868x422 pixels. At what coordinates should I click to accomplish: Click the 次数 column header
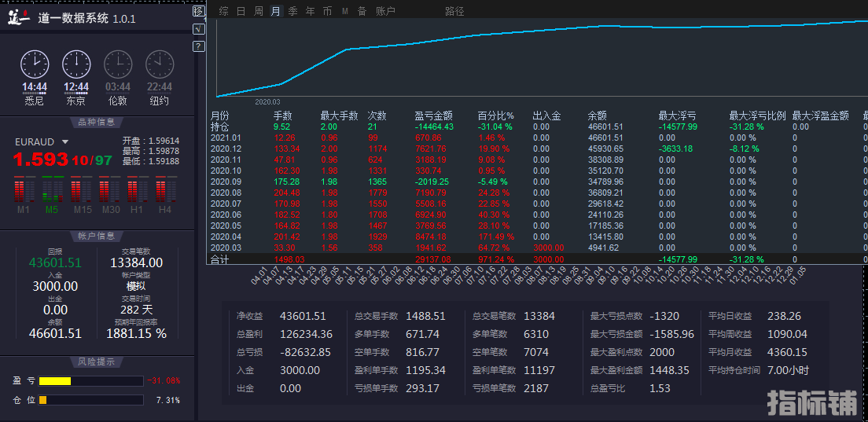377,116
